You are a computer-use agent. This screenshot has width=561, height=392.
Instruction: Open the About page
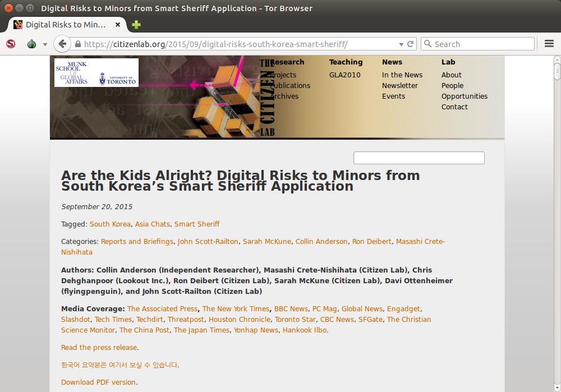pos(452,75)
